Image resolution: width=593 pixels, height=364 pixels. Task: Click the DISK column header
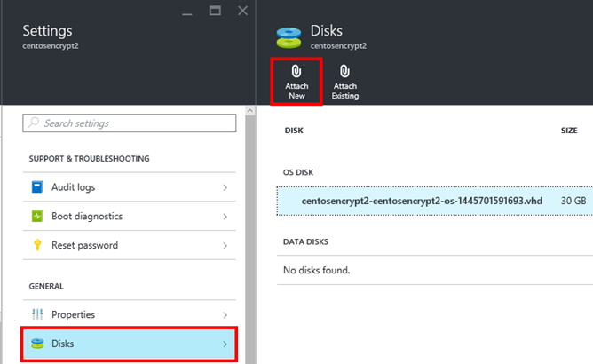294,131
